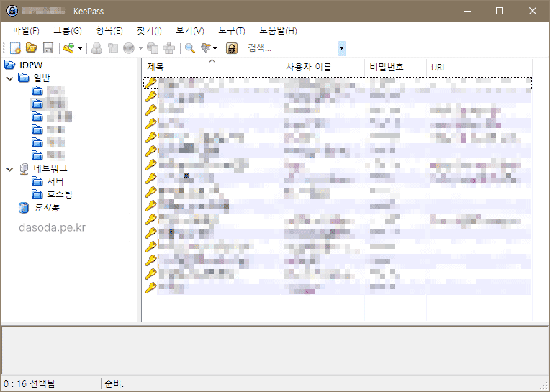
Task: Open the 휴지통 recycle bin group
Action: tap(46, 207)
